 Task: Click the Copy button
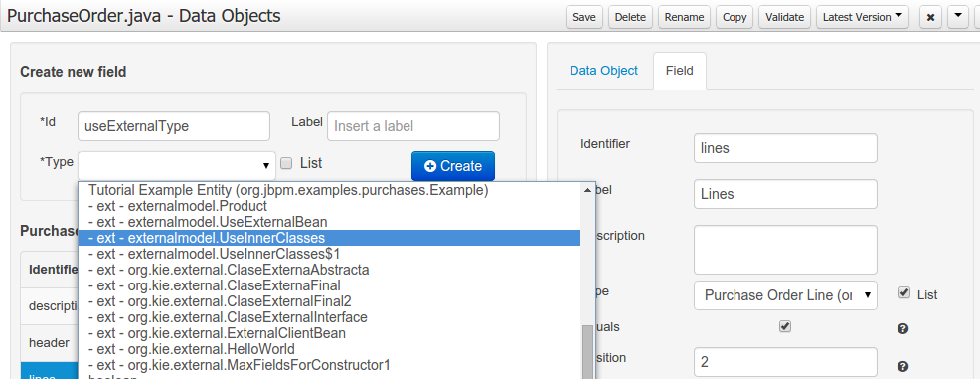pos(735,18)
